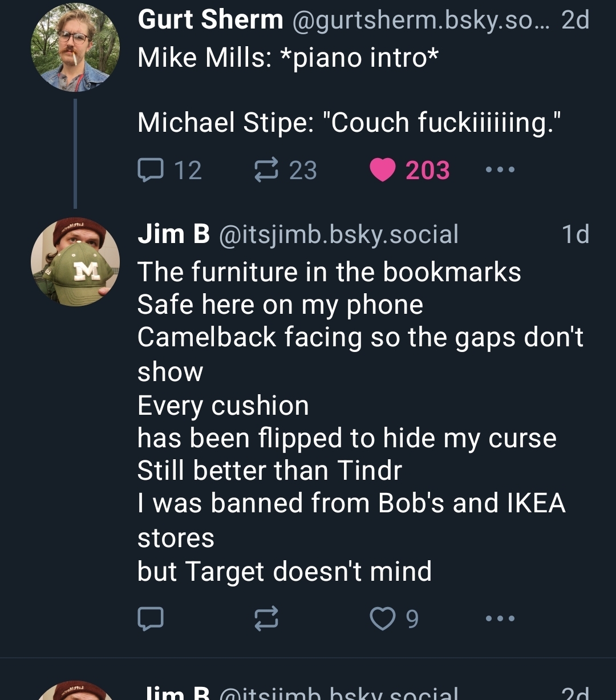Viewport: 616px width, 700px height.
Task: Open Jim B's post via 1d timestamp
Action: 575,234
